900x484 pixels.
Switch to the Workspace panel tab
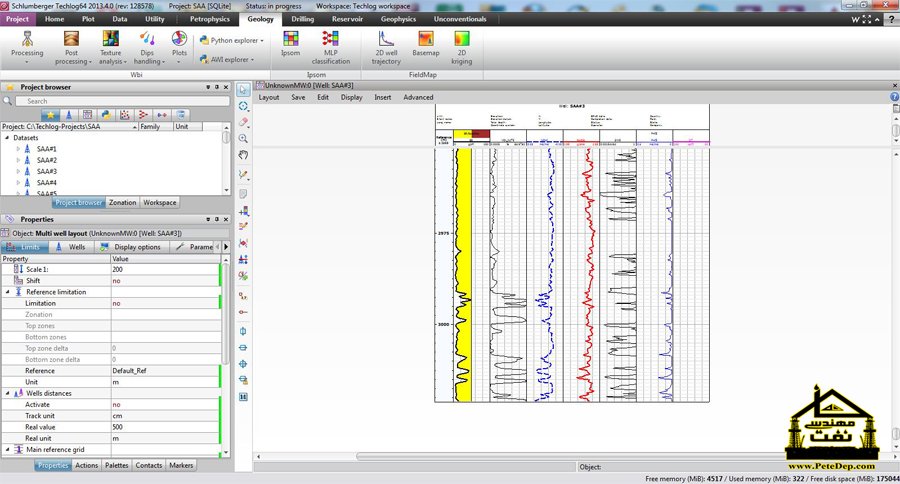click(160, 203)
